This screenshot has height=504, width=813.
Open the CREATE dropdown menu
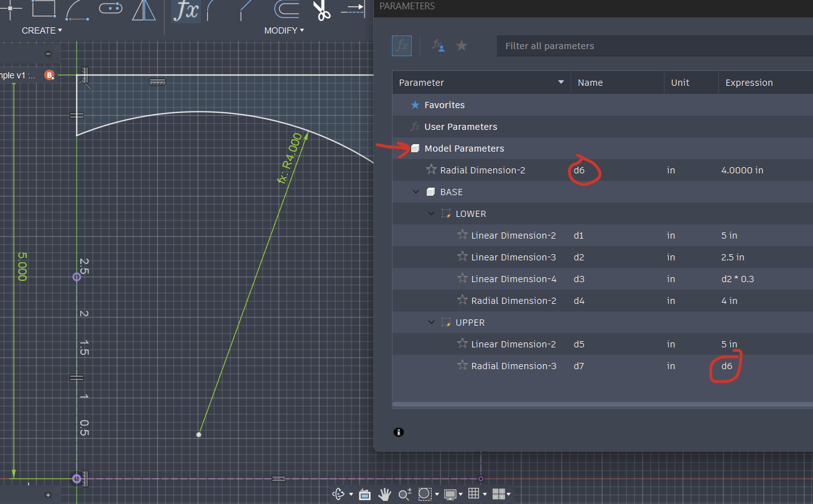click(x=42, y=30)
